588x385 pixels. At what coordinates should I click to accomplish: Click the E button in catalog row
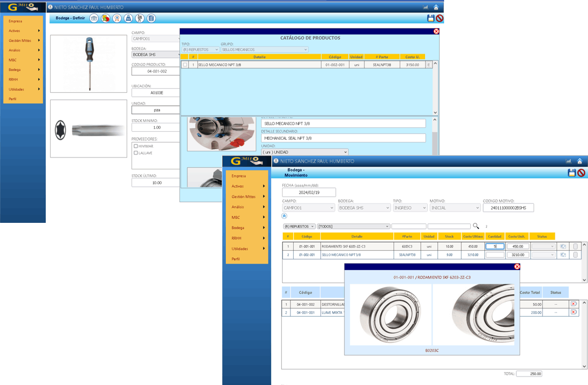pyautogui.click(x=428, y=65)
